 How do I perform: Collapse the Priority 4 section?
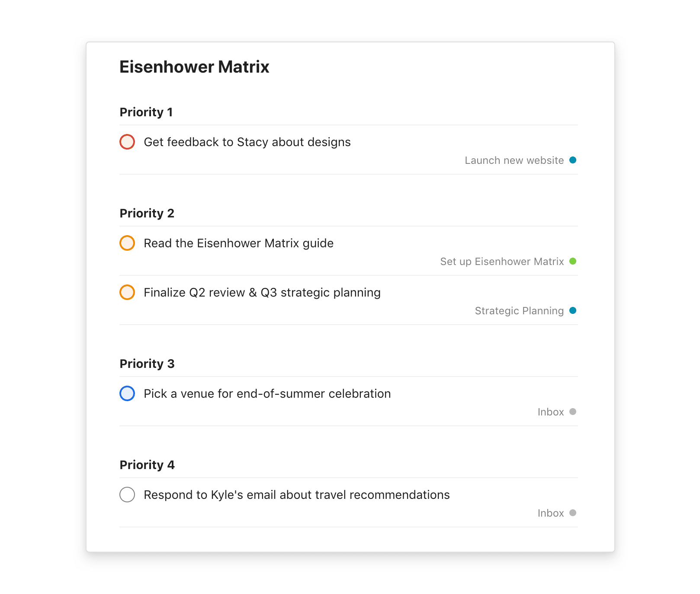click(x=147, y=465)
